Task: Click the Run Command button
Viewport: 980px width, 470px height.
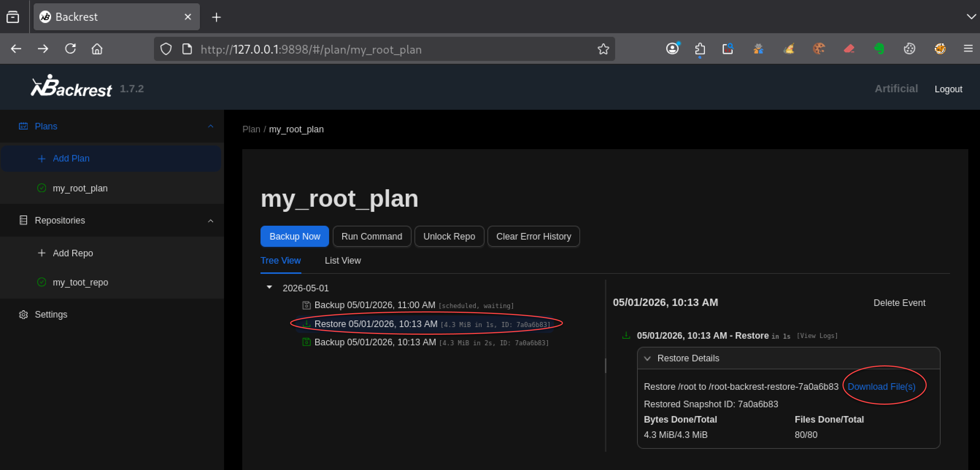Action: pyautogui.click(x=372, y=236)
